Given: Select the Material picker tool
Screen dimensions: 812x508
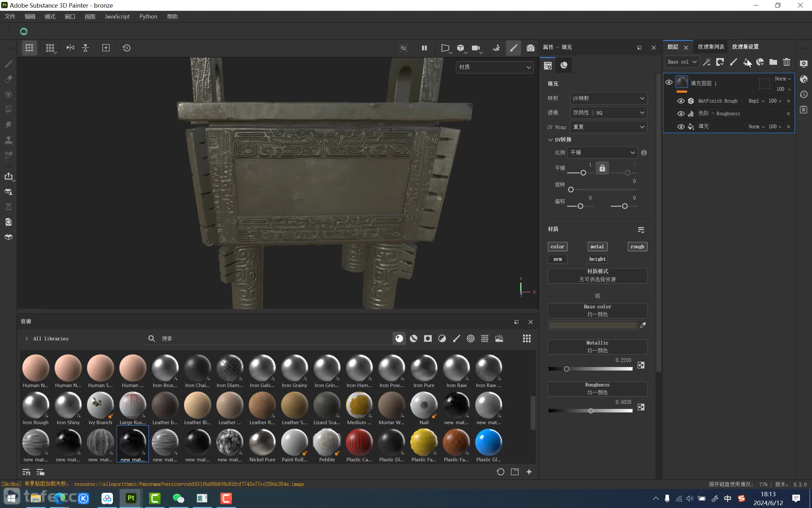Looking at the screenshot, I should [9, 155].
